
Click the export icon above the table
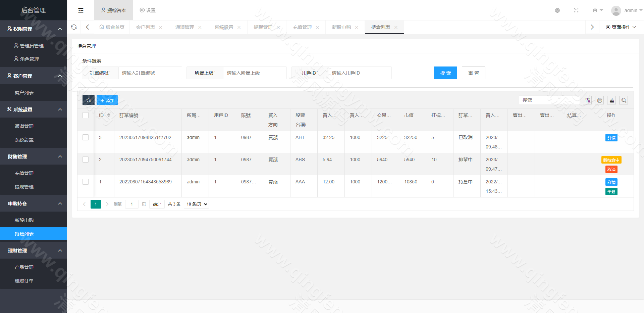tap(612, 100)
